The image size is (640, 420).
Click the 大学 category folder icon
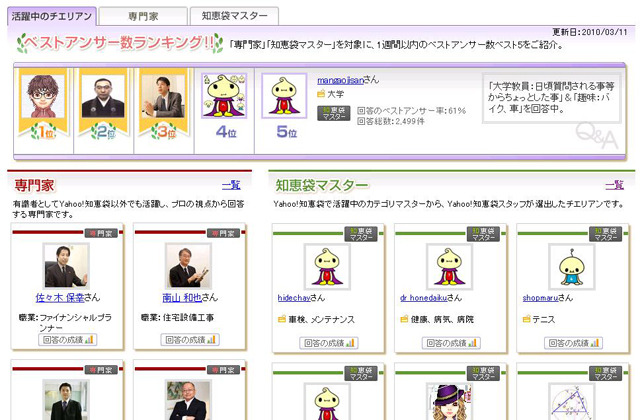[321, 94]
